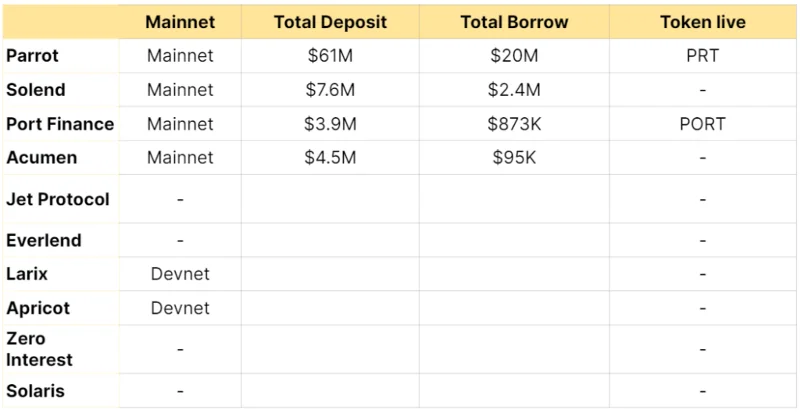Select the Apricot row label

point(38,308)
